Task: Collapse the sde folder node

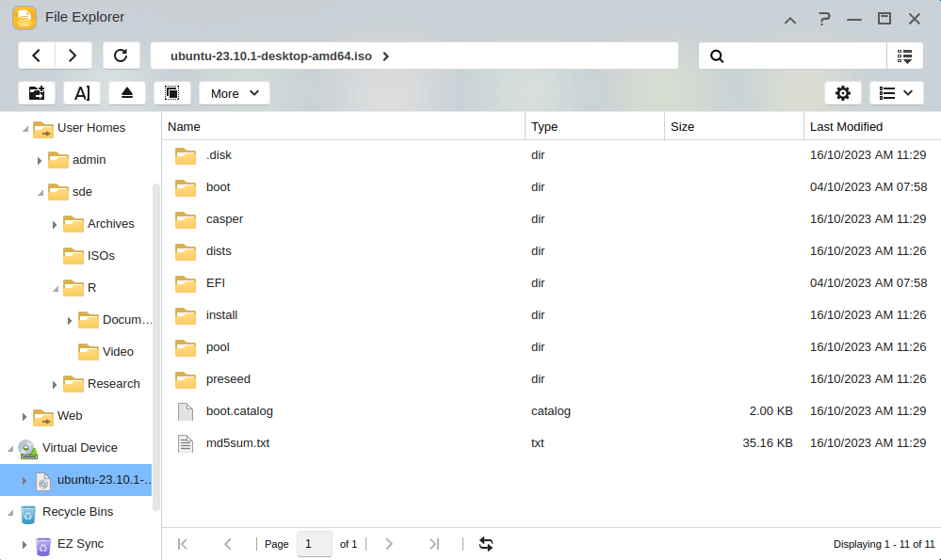Action: pos(41,193)
